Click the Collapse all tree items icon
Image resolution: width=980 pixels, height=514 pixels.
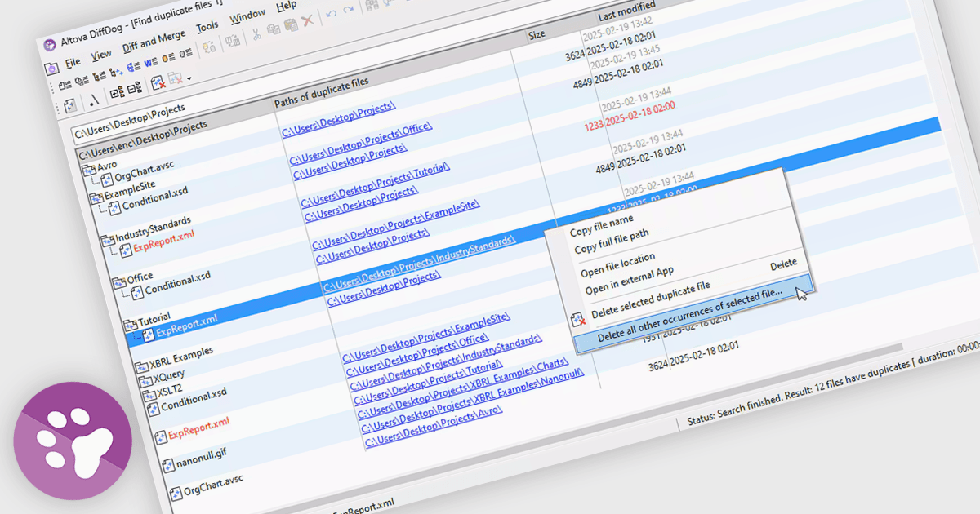pyautogui.click(x=133, y=88)
